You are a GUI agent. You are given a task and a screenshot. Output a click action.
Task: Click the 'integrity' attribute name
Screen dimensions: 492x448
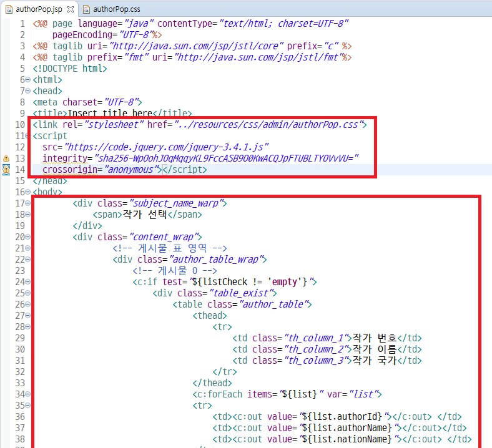pyautogui.click(x=65, y=158)
